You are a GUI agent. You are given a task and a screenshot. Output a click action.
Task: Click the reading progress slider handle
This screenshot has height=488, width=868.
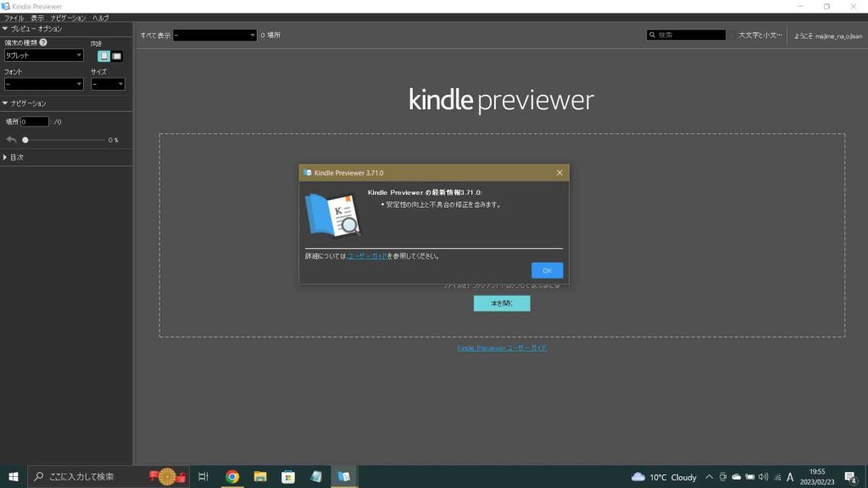(x=25, y=140)
